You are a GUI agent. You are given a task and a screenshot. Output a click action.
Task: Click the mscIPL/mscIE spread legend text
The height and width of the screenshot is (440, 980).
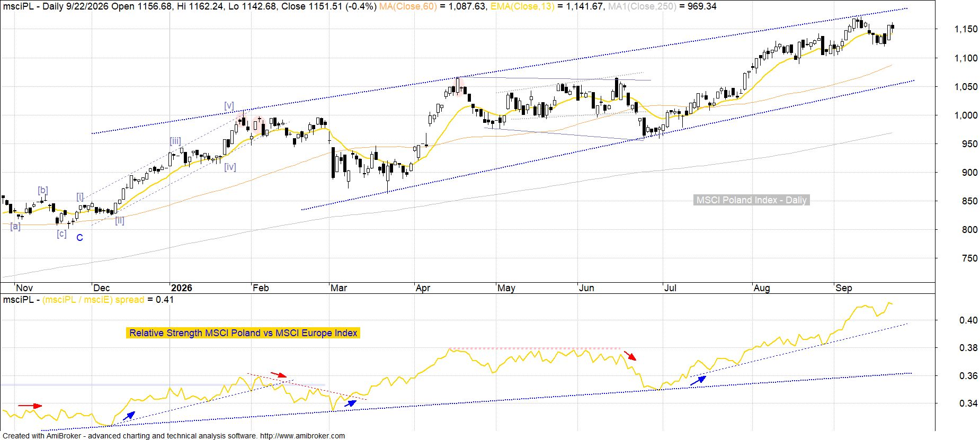pyautogui.click(x=93, y=300)
